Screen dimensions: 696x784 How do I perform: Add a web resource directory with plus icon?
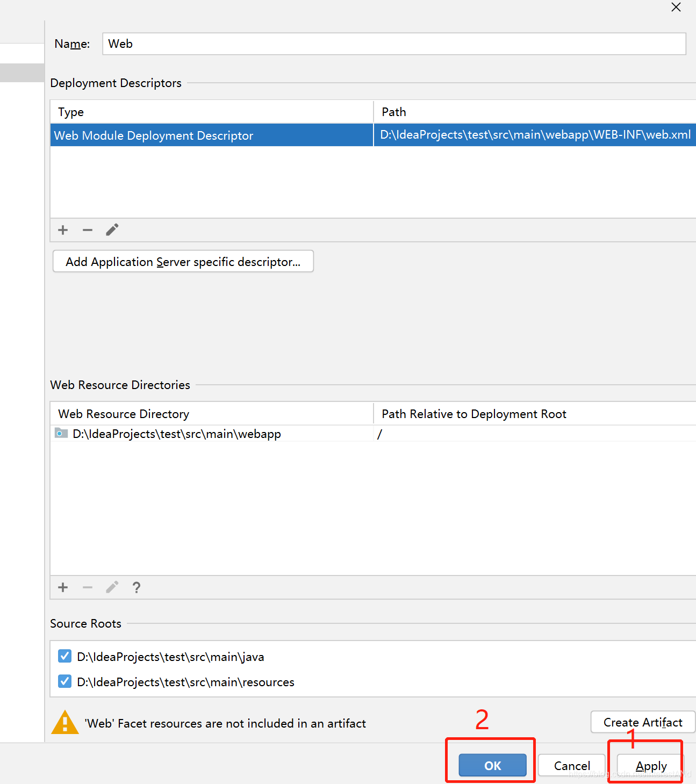[63, 587]
